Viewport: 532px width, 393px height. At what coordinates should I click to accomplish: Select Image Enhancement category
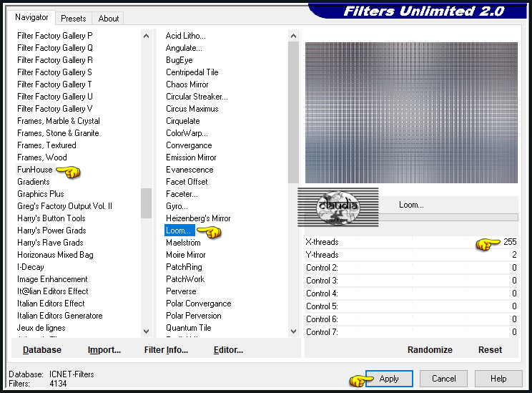tap(52, 279)
